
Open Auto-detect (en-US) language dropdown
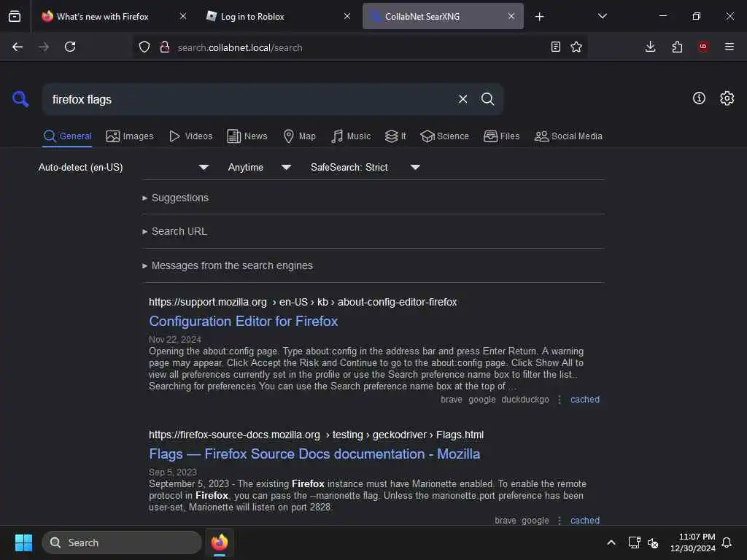click(123, 167)
